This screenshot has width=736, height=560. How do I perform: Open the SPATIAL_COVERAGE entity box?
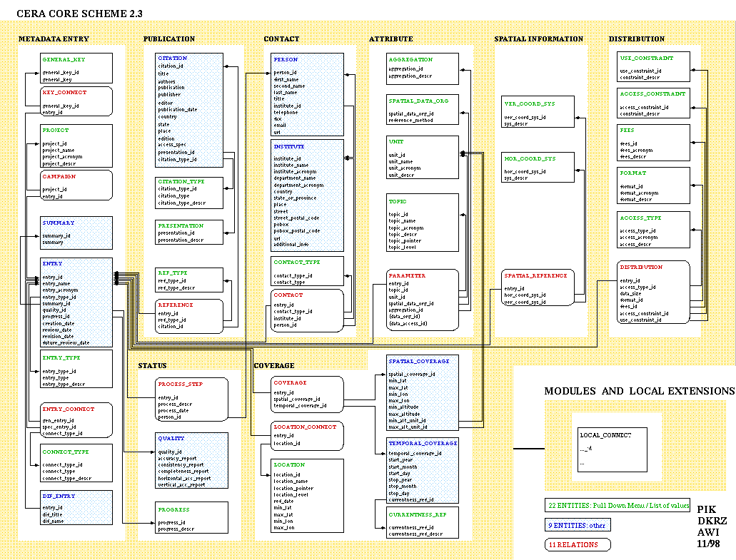point(422,393)
